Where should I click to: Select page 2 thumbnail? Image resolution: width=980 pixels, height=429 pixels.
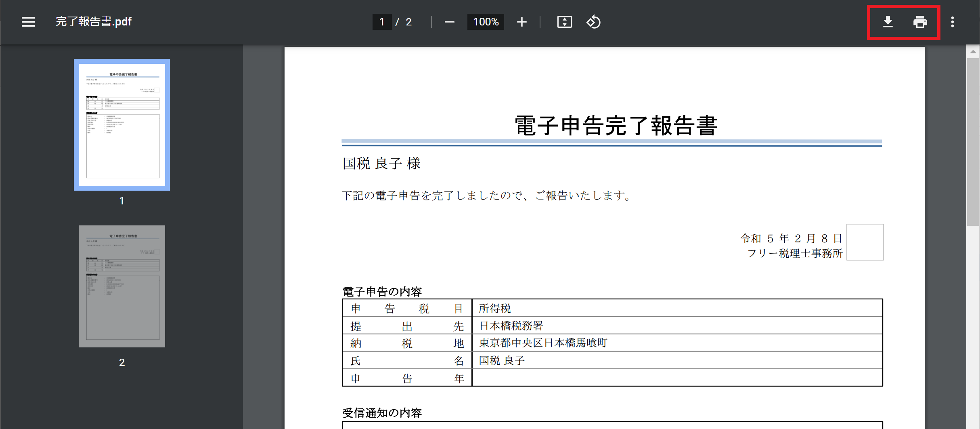[122, 286]
